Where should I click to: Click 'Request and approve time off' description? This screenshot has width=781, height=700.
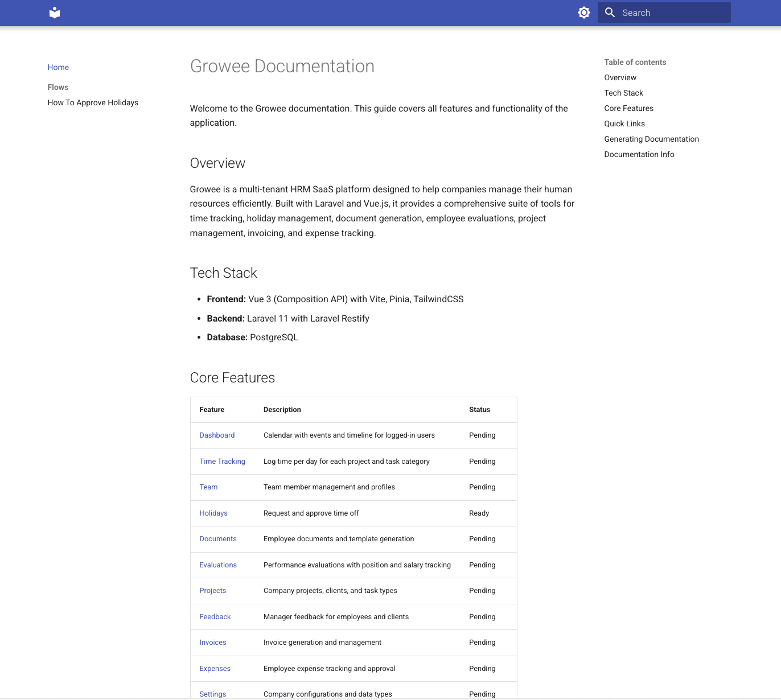[311, 513]
